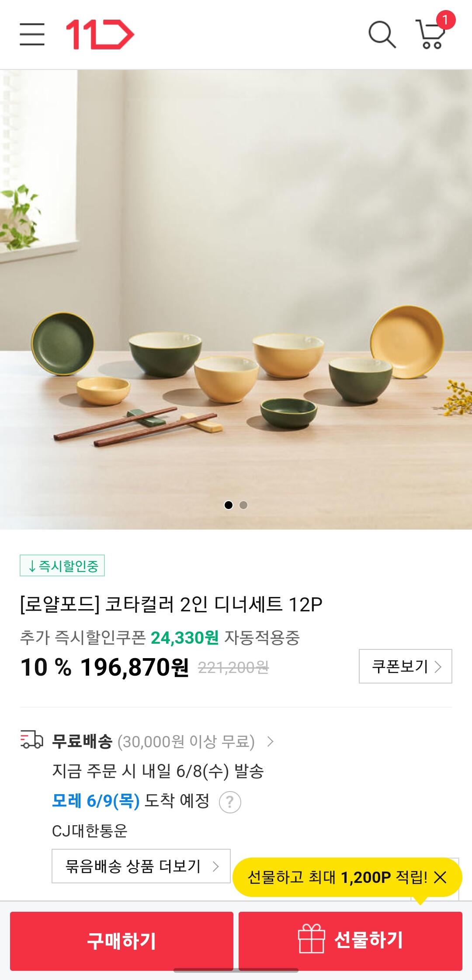Open the shopping cart

pyautogui.click(x=430, y=36)
